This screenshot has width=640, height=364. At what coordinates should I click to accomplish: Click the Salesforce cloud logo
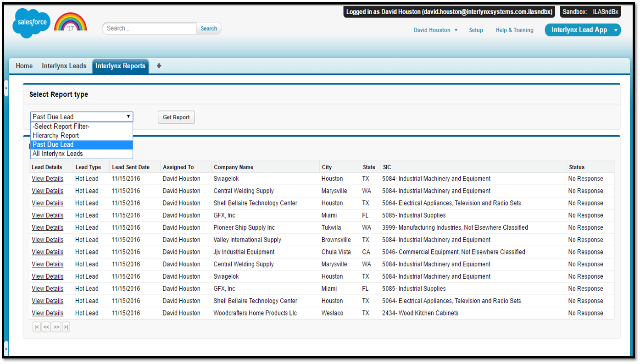31,23
